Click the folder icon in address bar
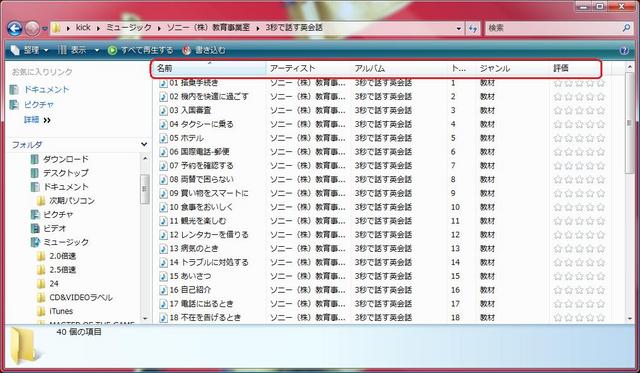 [57, 28]
